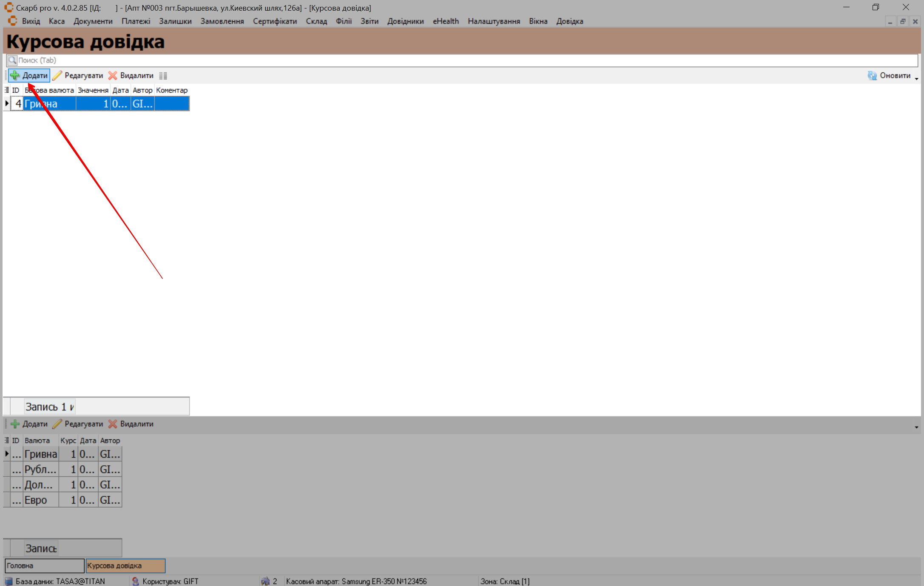
Task: Open the upper grid column chooser beside ID
Action: click(7, 90)
